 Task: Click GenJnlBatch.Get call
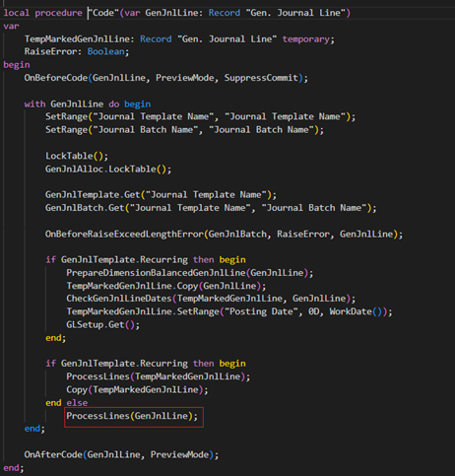tap(211, 208)
